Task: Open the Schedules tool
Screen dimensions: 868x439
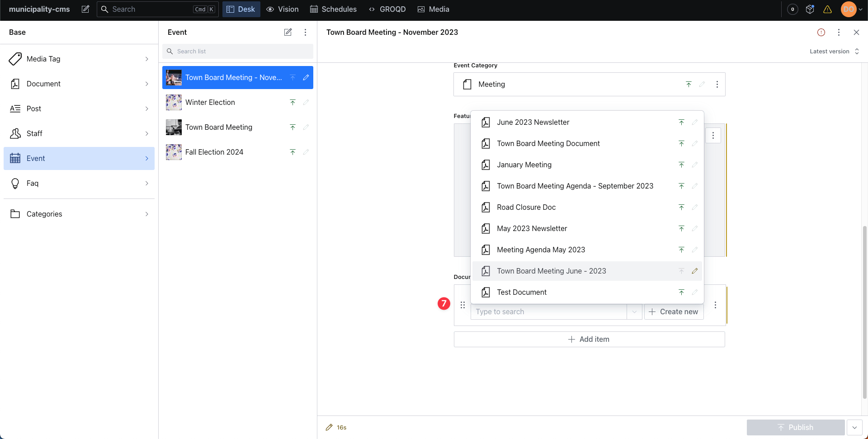Action: coord(333,9)
